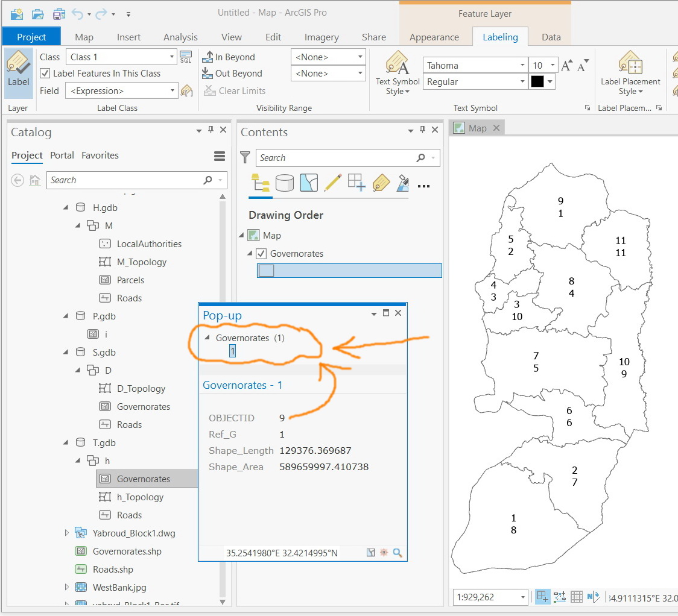
Task: Switch to Catalog Favorites tab
Action: coord(100,156)
